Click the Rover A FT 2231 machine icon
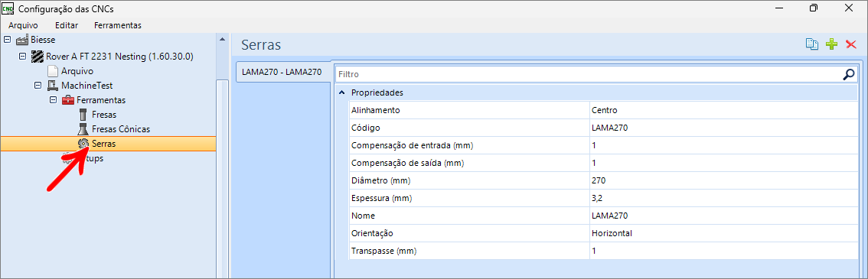This screenshot has width=868, height=279. click(x=37, y=56)
